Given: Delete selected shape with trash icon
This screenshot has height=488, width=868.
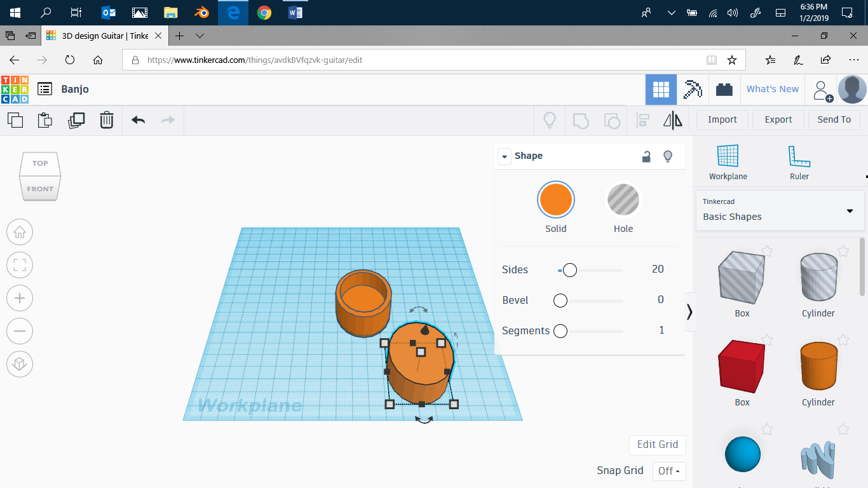Looking at the screenshot, I should pos(107,119).
